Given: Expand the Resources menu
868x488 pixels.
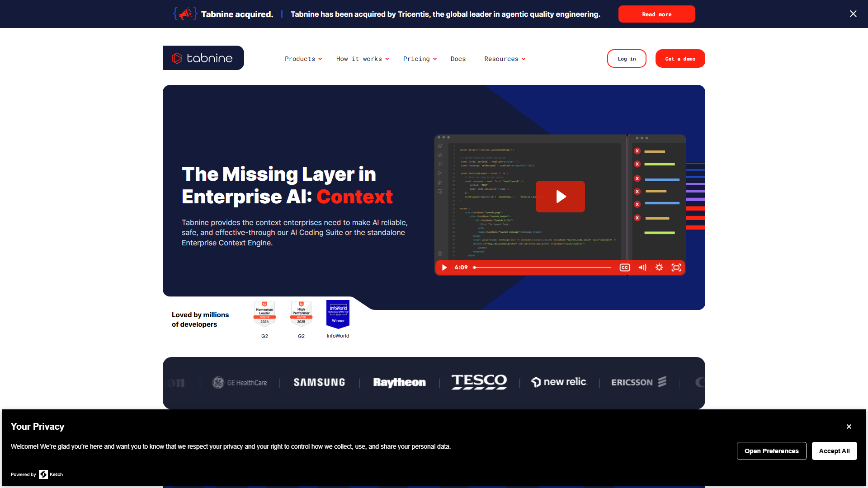Looking at the screenshot, I should pyautogui.click(x=505, y=59).
